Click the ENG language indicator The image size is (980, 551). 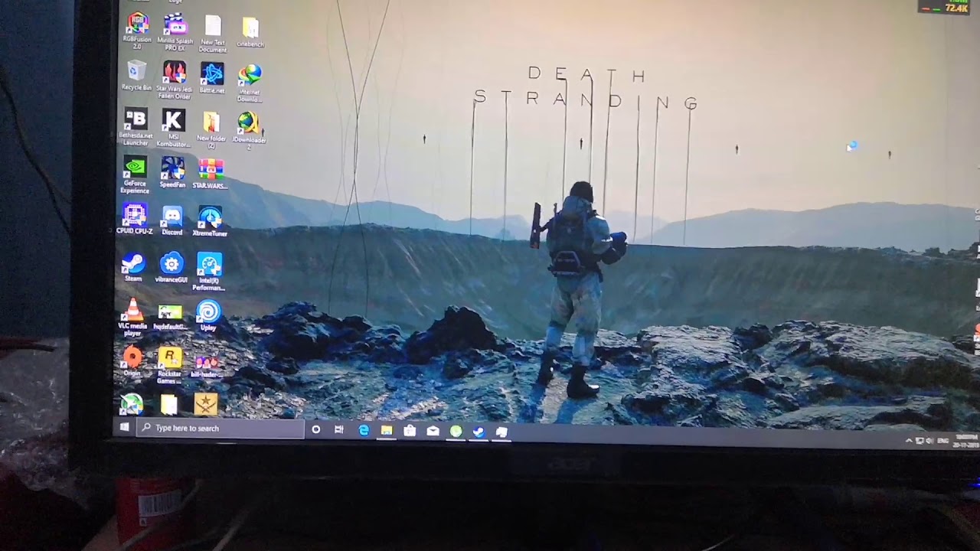[x=942, y=440]
